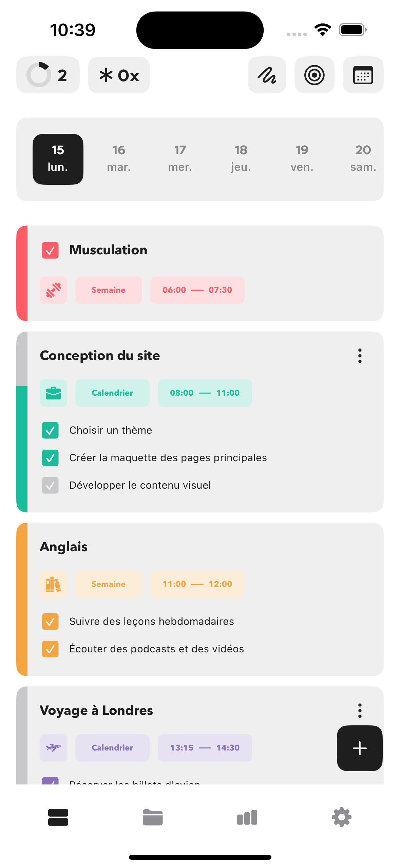This screenshot has width=400, height=868.
Task: Tap the books icon under Anglais
Action: tap(53, 584)
